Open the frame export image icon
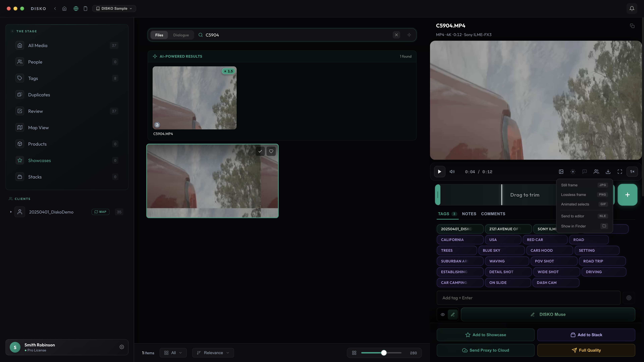 click(x=561, y=172)
